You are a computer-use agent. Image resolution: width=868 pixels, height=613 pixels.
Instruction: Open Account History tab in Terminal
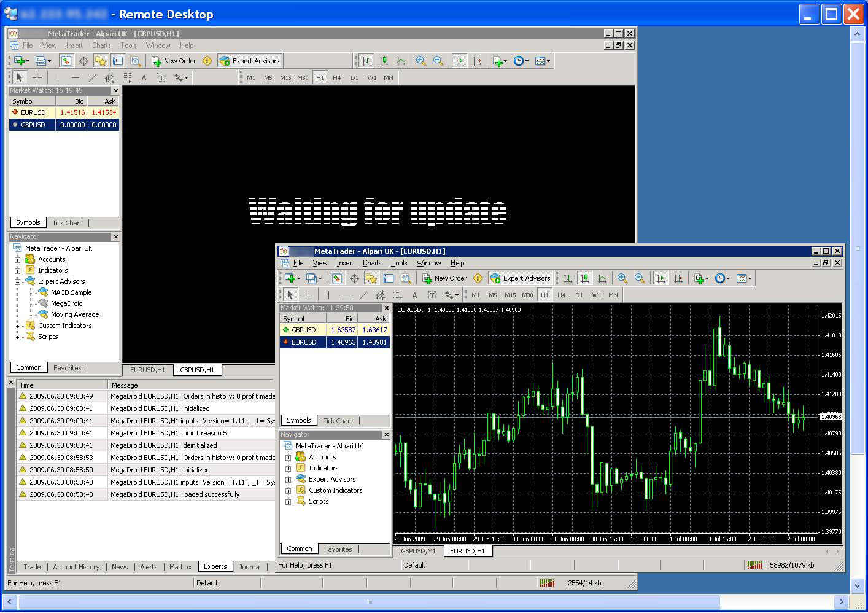pos(76,567)
